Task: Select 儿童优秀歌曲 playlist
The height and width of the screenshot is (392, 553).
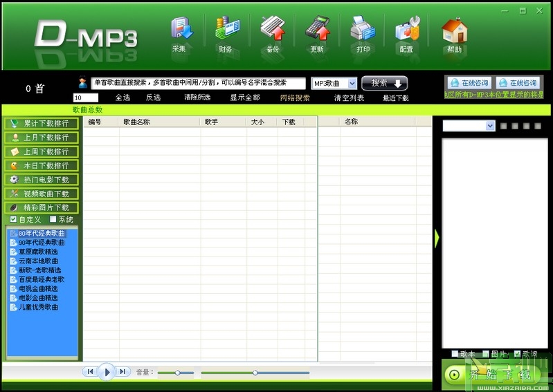Action: pos(38,307)
